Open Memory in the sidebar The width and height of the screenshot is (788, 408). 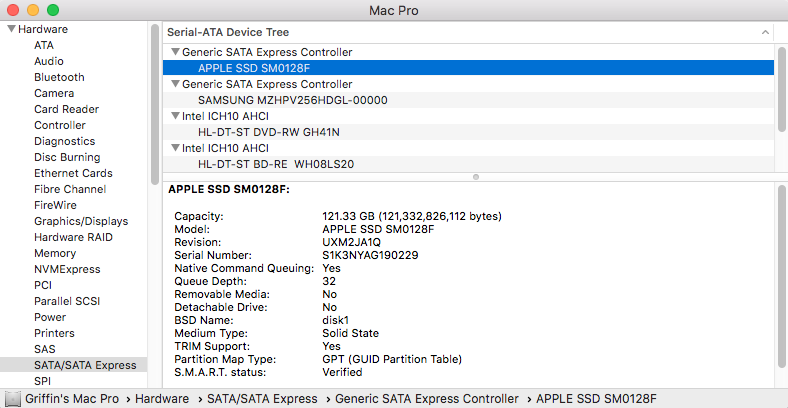55,253
